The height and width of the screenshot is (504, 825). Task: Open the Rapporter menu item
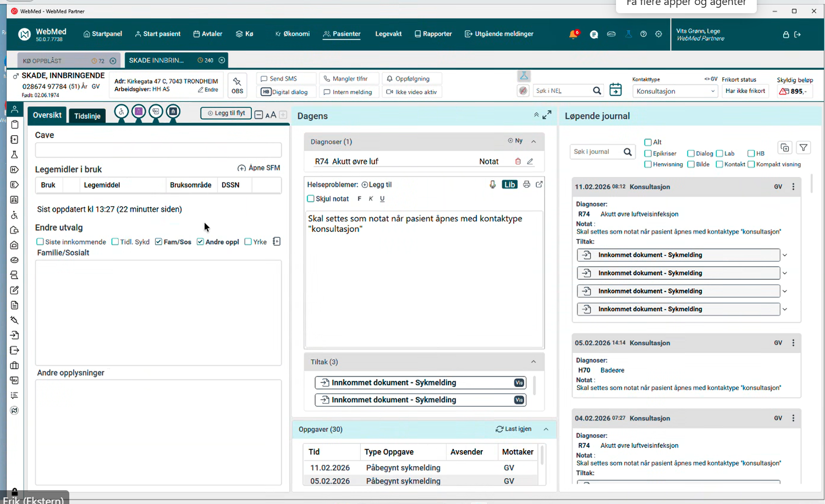tap(433, 34)
